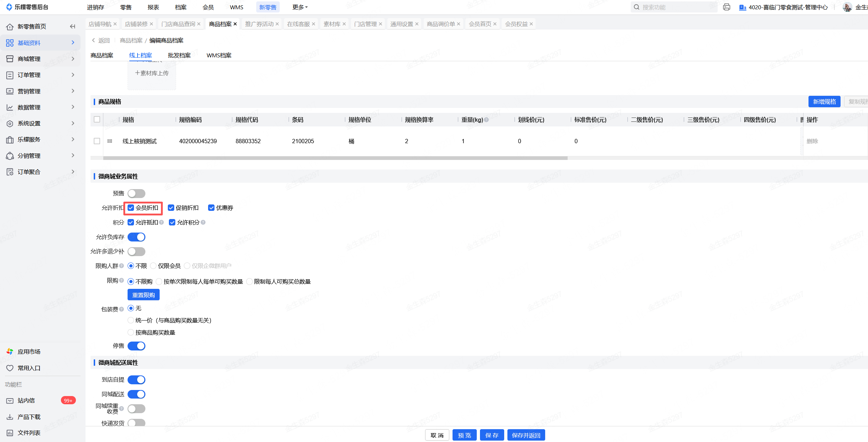Open the WMS top menu item
868x442 pixels.
(x=237, y=7)
